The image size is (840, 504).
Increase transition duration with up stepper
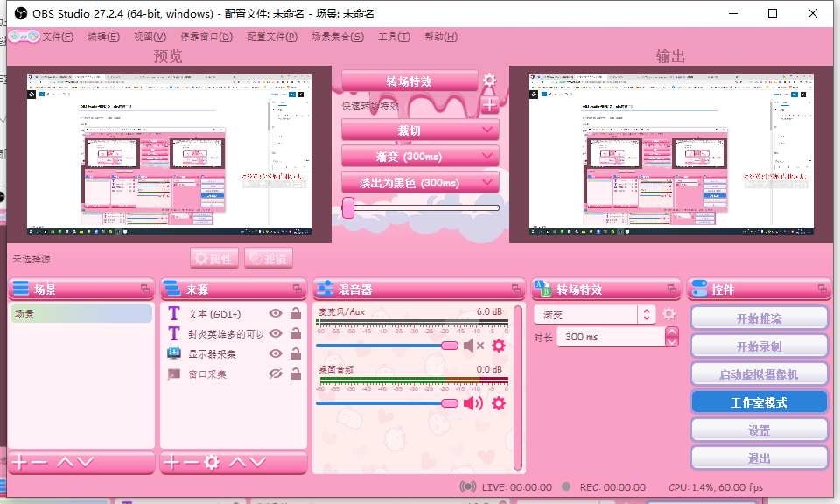click(x=672, y=332)
